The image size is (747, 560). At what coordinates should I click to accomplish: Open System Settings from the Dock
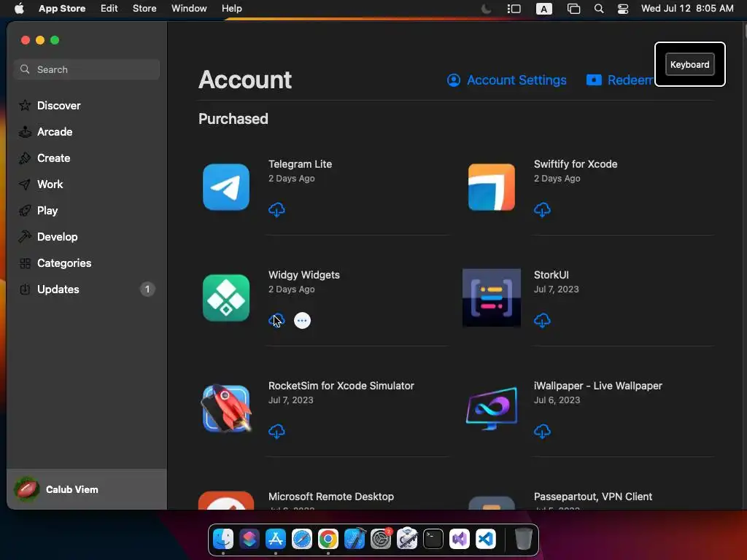(381, 539)
